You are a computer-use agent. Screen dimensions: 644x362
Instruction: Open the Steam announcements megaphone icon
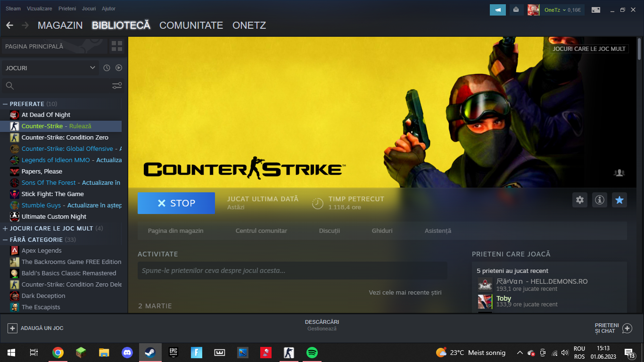497,9
